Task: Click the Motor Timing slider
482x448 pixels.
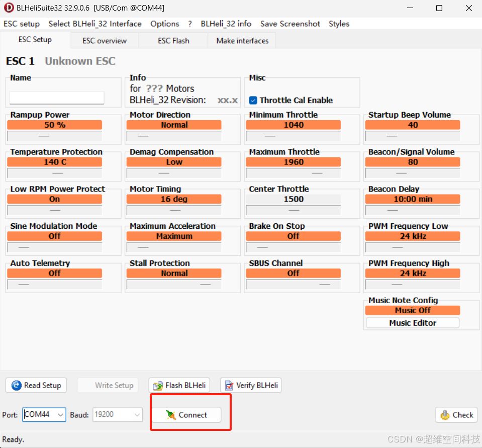Action: (174, 210)
